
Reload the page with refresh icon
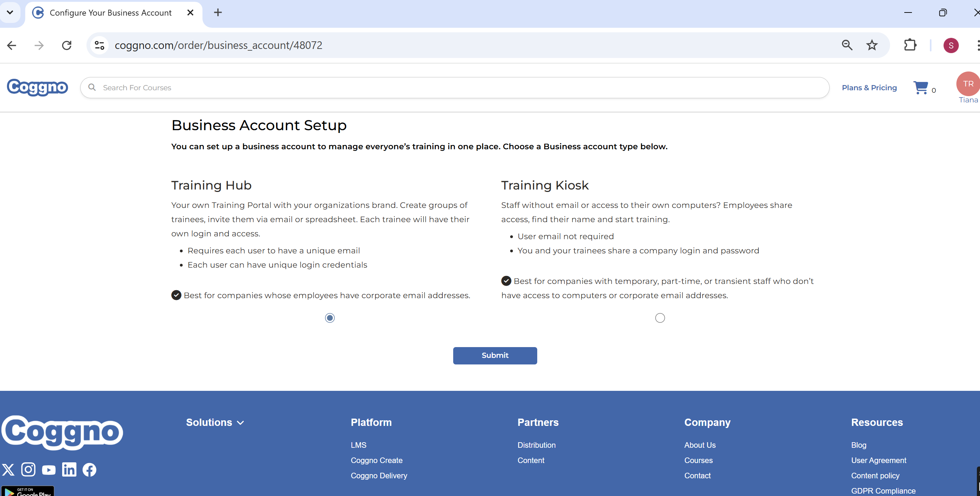67,45
